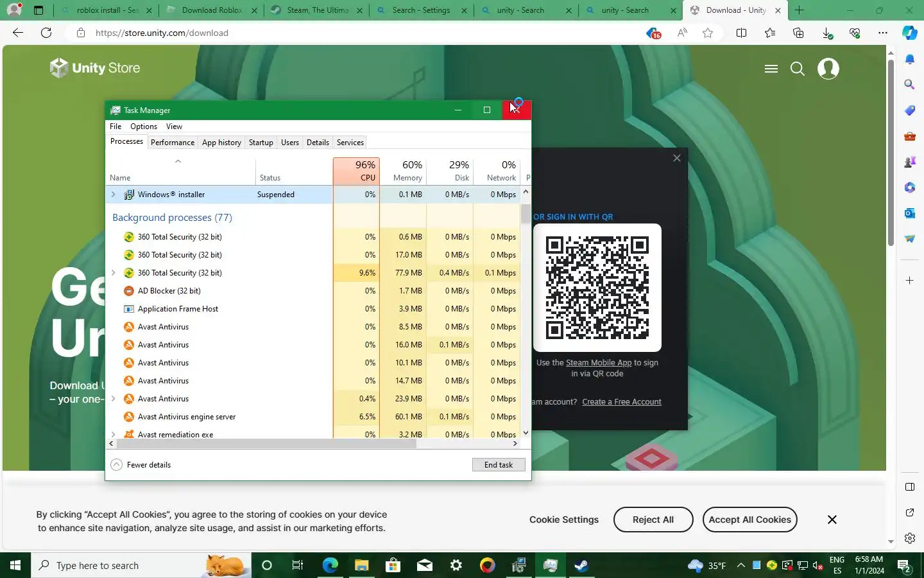Image resolution: width=924 pixels, height=578 pixels.
Task: Open Task Manager File menu
Action: tap(116, 127)
